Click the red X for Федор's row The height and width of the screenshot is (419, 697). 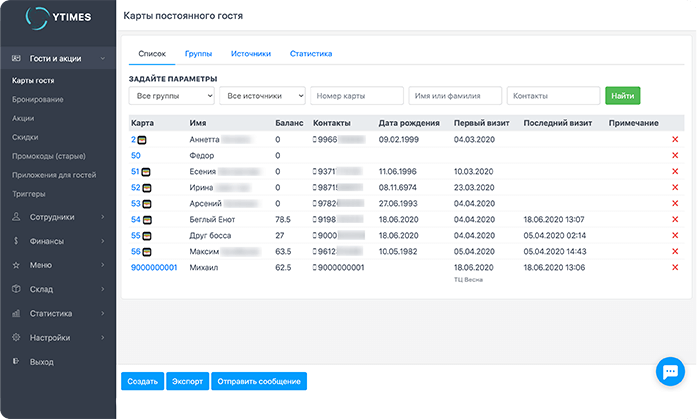click(675, 156)
